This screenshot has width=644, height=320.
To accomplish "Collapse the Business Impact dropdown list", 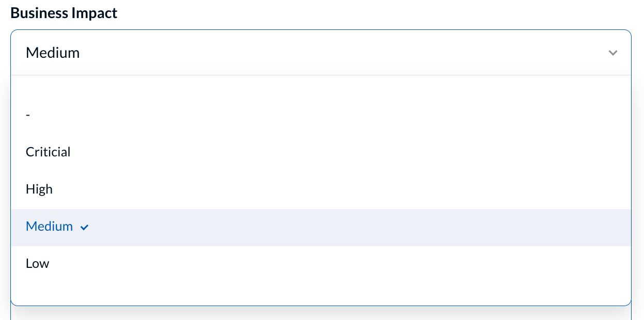I will 613,53.
